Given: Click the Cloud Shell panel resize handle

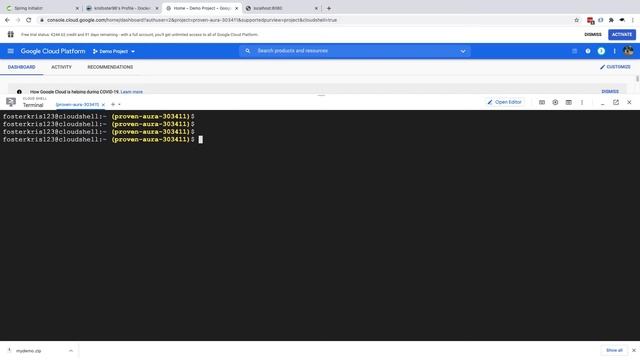Looking at the screenshot, I should pyautogui.click(x=321, y=96).
